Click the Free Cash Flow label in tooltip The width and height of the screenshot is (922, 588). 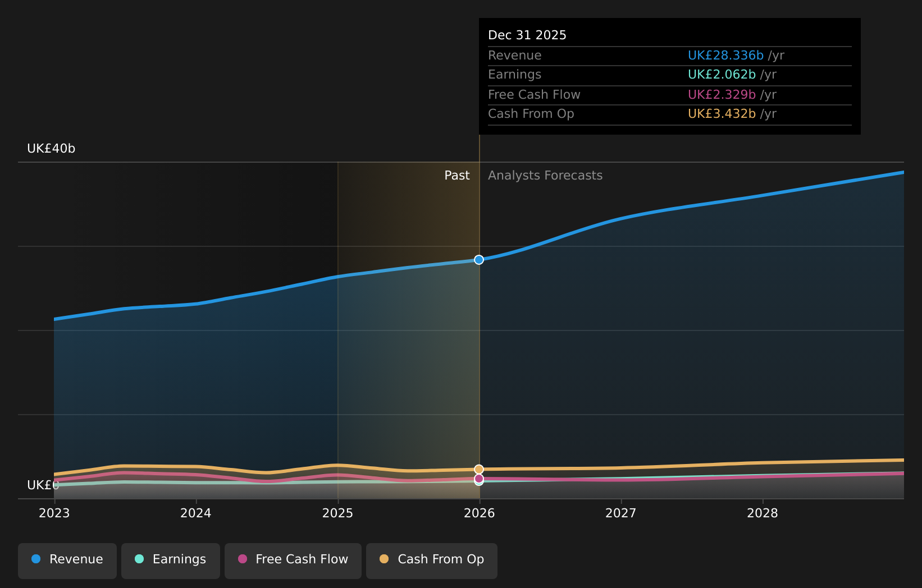tap(534, 95)
